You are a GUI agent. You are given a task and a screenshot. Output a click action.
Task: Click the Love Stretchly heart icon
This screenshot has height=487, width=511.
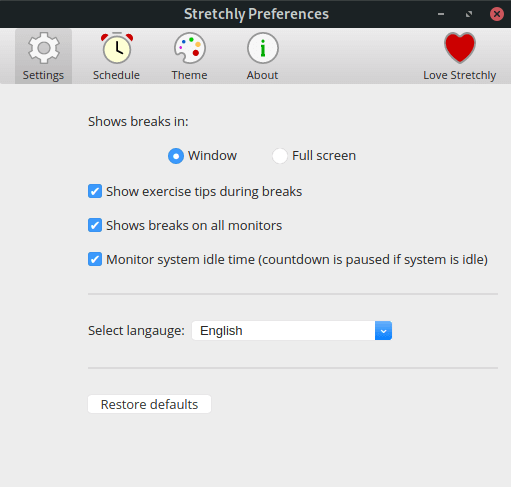[460, 48]
